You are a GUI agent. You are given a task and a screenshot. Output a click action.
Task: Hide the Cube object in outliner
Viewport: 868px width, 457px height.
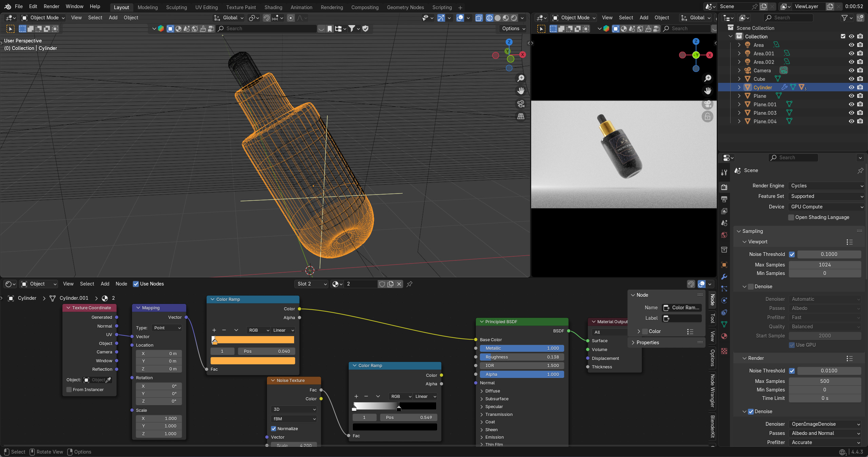pos(851,79)
